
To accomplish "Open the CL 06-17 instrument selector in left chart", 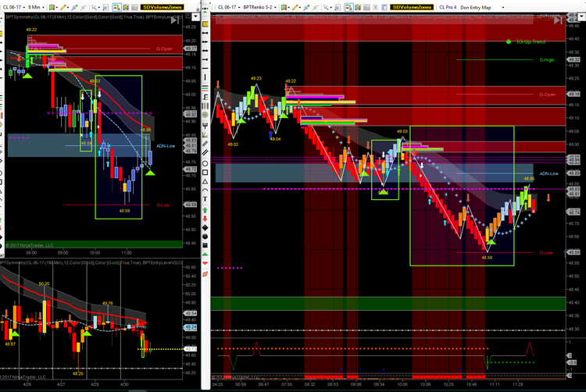I will coord(14,7).
